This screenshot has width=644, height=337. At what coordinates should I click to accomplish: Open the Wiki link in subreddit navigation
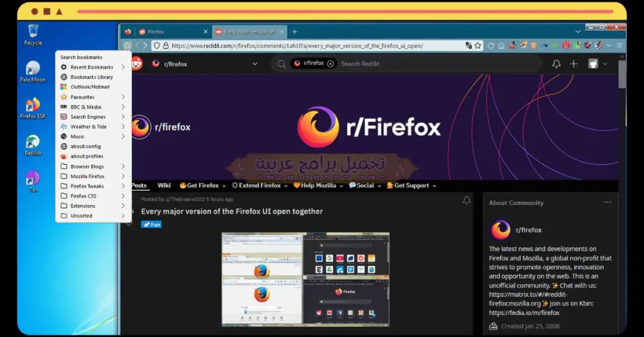pos(164,185)
